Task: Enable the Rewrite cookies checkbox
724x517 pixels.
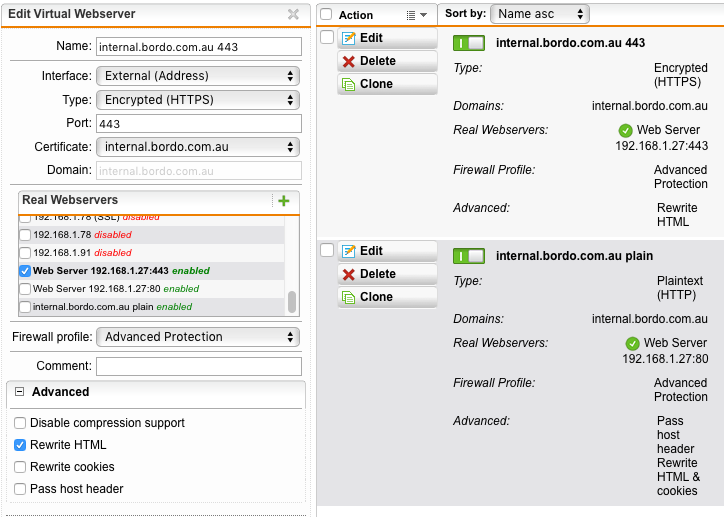Action: coord(20,467)
